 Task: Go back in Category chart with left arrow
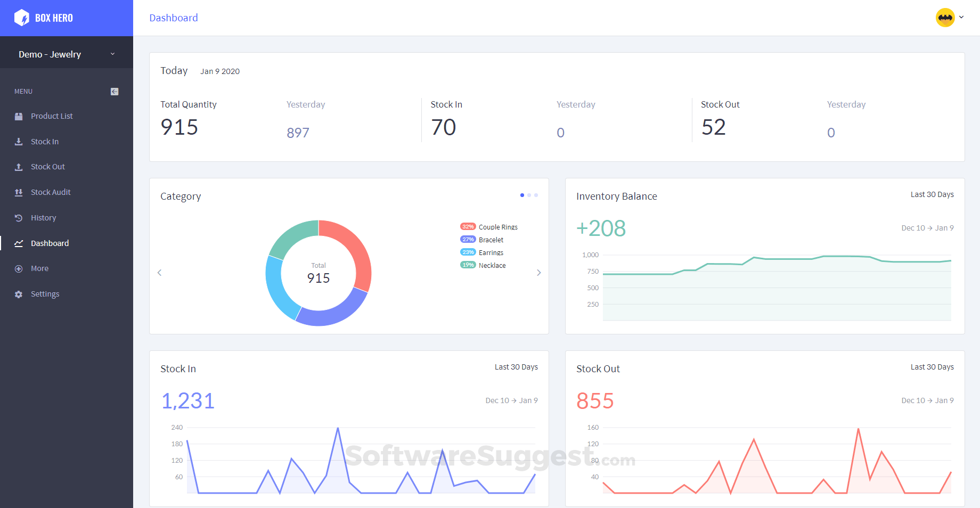(159, 273)
